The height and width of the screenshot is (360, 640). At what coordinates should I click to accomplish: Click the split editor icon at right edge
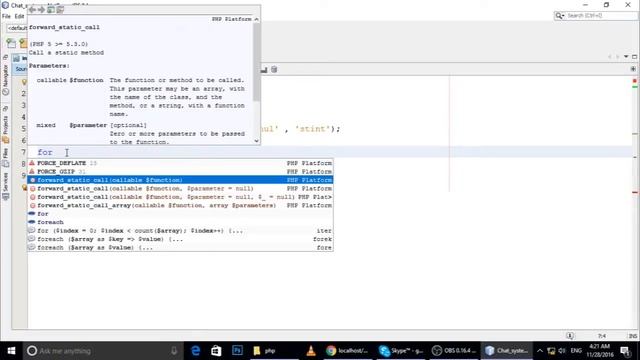tap(633, 69)
